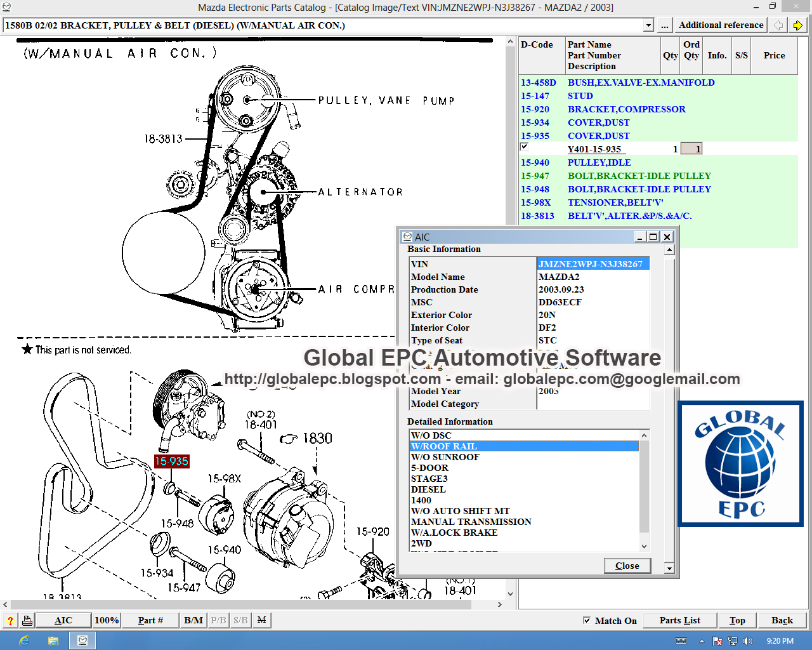Click highlighted 15-935 label in diagram
The width and height of the screenshot is (812, 650).
(x=172, y=461)
